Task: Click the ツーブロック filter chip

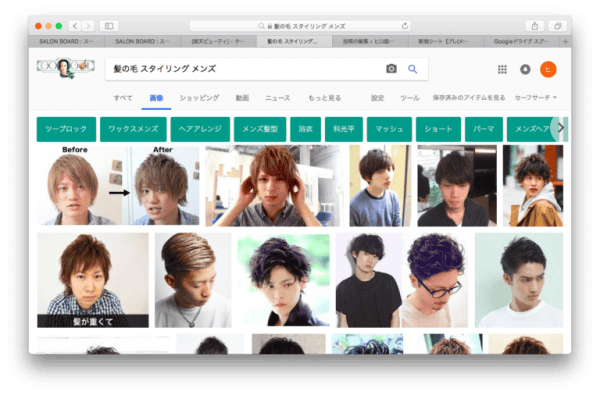Action: click(66, 129)
